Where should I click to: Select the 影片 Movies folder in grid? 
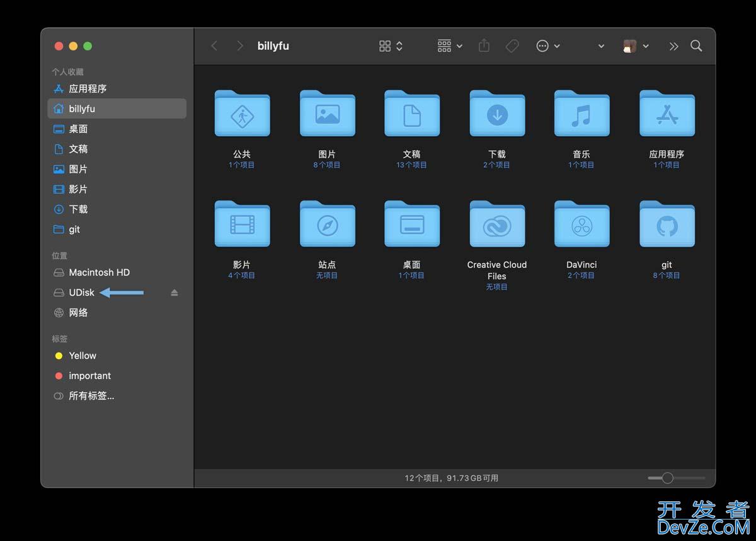242,224
